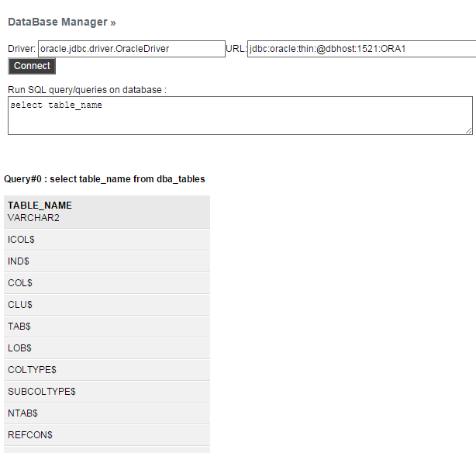Select the COLTYPE$ table row
This screenshot has height=453, width=476.
pyautogui.click(x=107, y=370)
